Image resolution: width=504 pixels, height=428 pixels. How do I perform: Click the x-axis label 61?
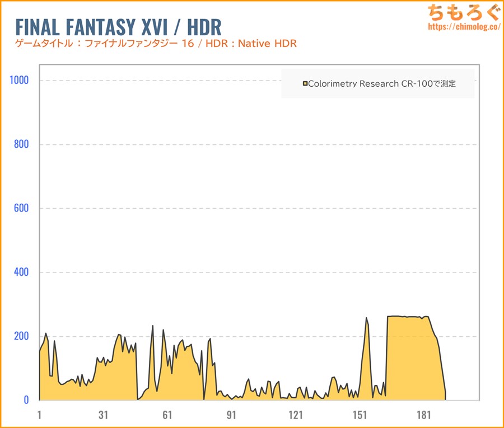167,415
